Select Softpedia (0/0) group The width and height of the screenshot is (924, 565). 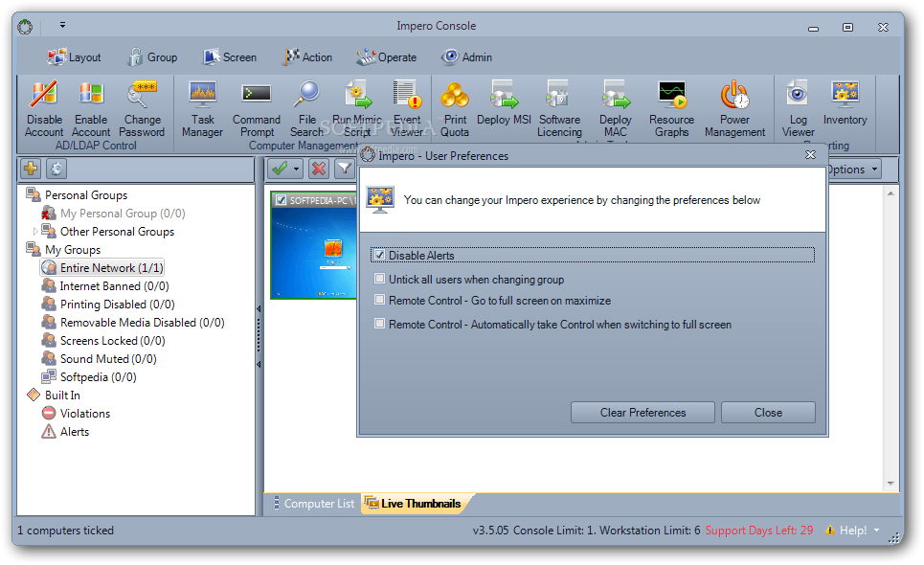click(x=89, y=377)
